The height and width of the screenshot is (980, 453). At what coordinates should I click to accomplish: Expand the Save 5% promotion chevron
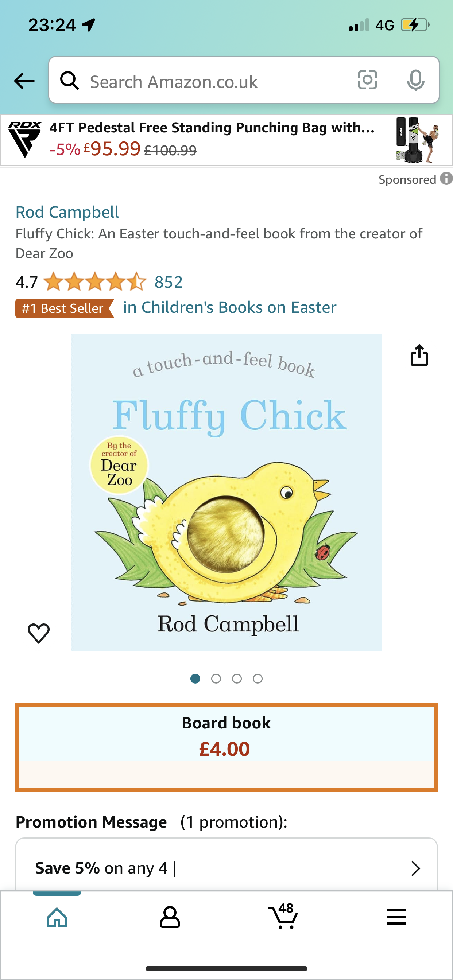(x=415, y=868)
